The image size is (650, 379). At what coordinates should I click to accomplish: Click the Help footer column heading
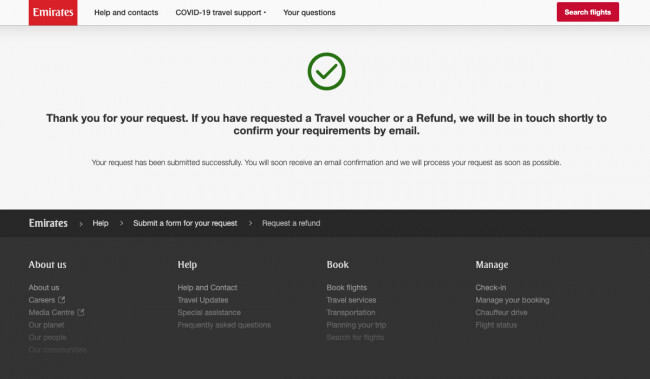tap(187, 265)
